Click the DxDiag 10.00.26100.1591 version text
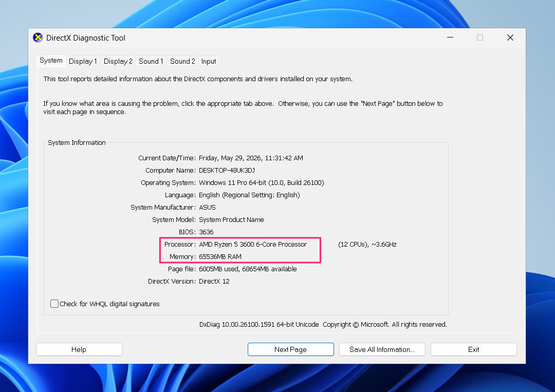Screen dimensions: 555x392 click(x=258, y=324)
